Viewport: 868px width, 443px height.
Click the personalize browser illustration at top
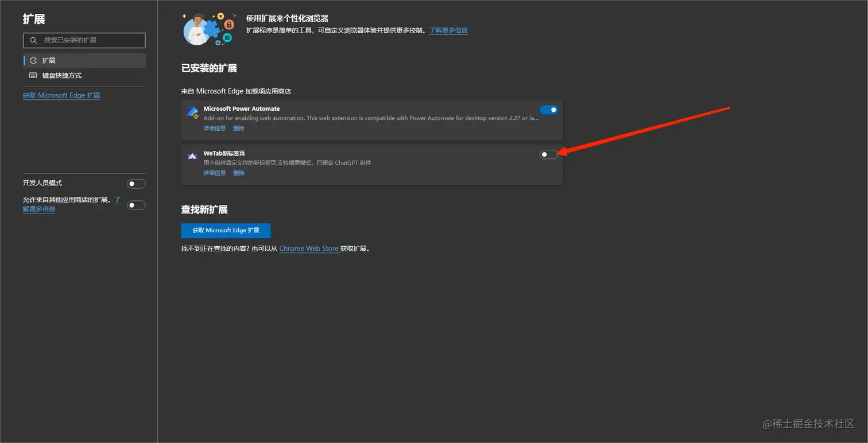pos(209,29)
